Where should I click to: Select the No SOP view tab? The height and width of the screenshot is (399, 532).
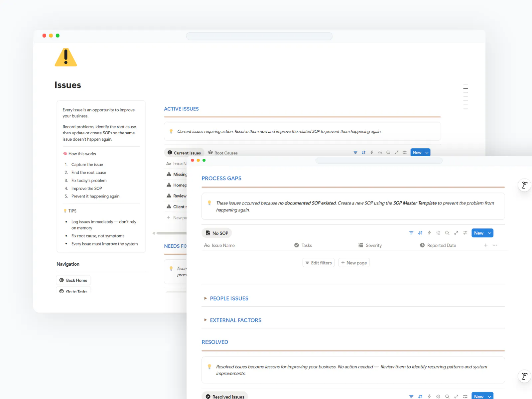click(x=217, y=233)
